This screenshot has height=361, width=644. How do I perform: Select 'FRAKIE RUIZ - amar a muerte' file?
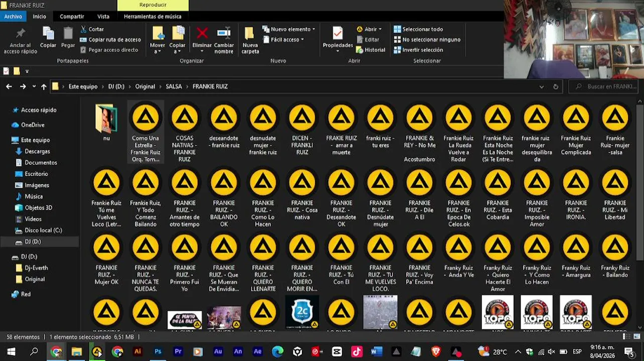[342, 129]
